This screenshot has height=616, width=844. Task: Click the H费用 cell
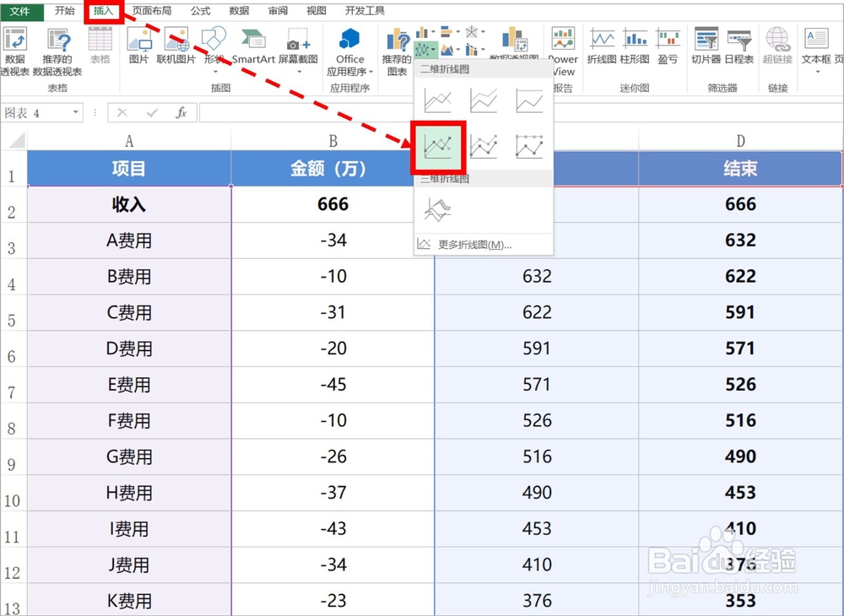(x=129, y=493)
